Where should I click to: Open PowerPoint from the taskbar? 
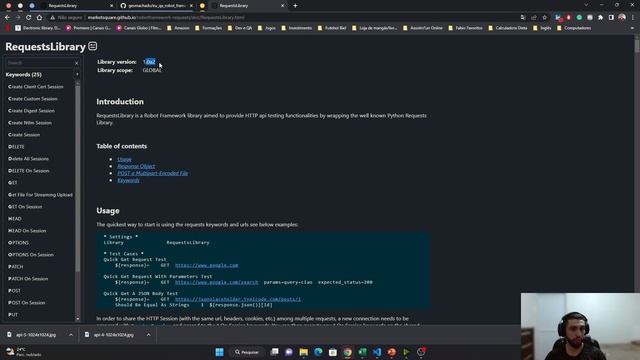coord(392,352)
